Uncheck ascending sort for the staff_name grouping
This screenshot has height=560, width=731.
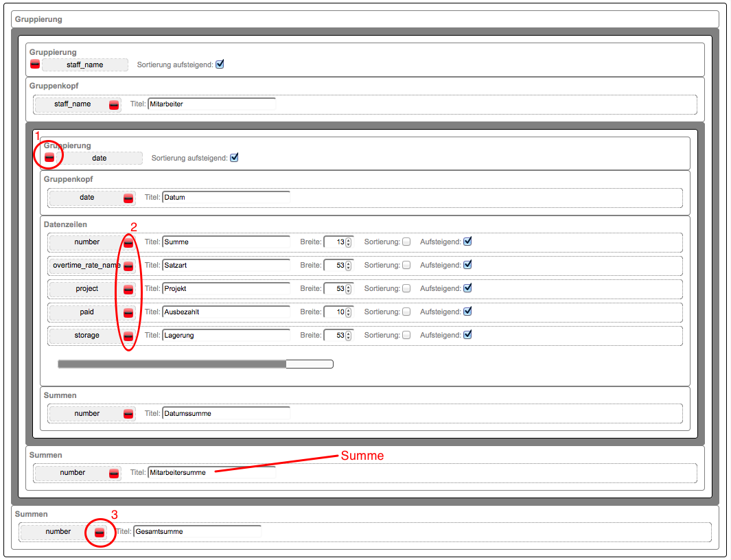point(220,65)
